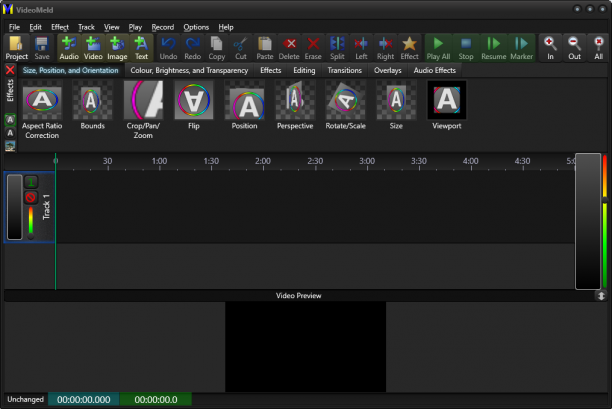Viewport: 612px width, 409px height.
Task: Select the Position effect
Action: coord(244,105)
